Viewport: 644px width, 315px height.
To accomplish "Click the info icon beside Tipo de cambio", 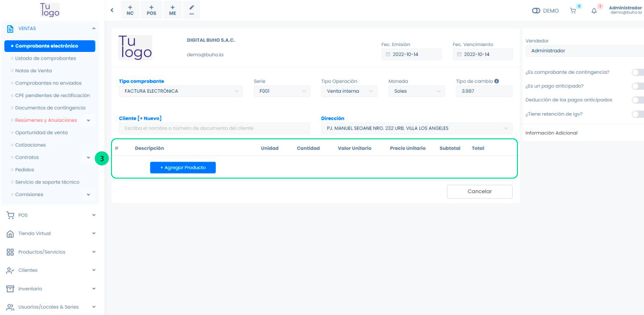I will 497,81.
